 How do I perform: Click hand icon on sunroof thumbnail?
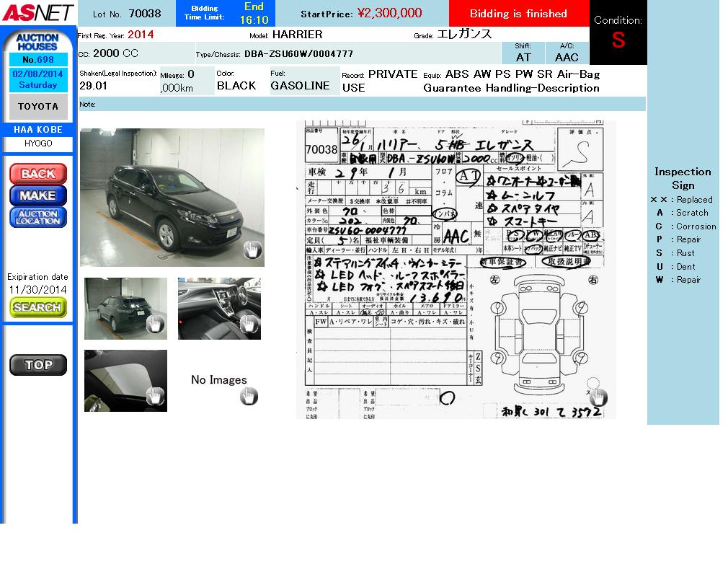[x=155, y=396]
